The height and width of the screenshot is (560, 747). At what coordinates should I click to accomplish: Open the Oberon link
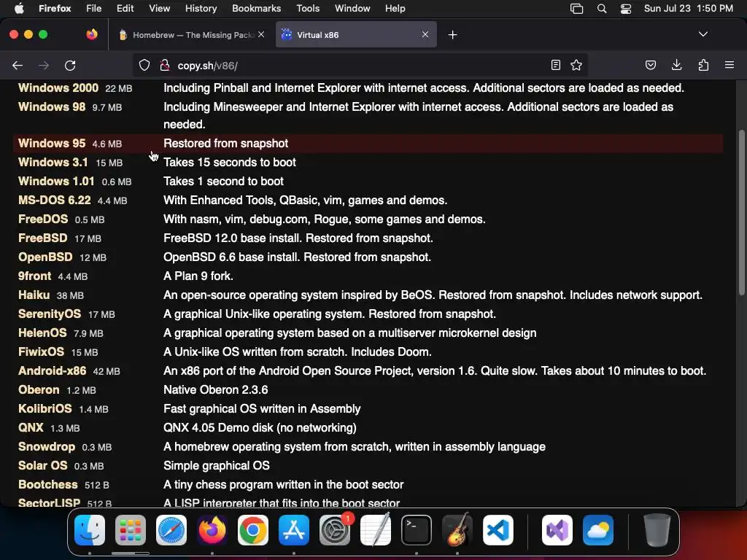coord(39,390)
